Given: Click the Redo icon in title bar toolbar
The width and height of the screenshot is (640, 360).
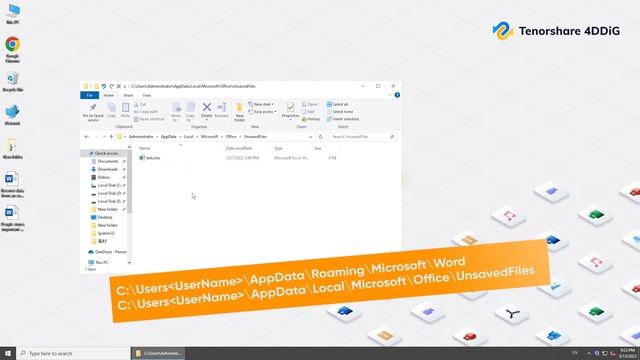Looking at the screenshot, I should click(111, 86).
